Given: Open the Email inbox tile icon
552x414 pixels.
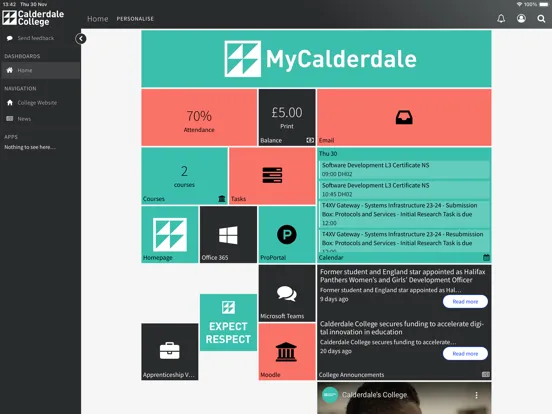Looking at the screenshot, I should pyautogui.click(x=404, y=117).
